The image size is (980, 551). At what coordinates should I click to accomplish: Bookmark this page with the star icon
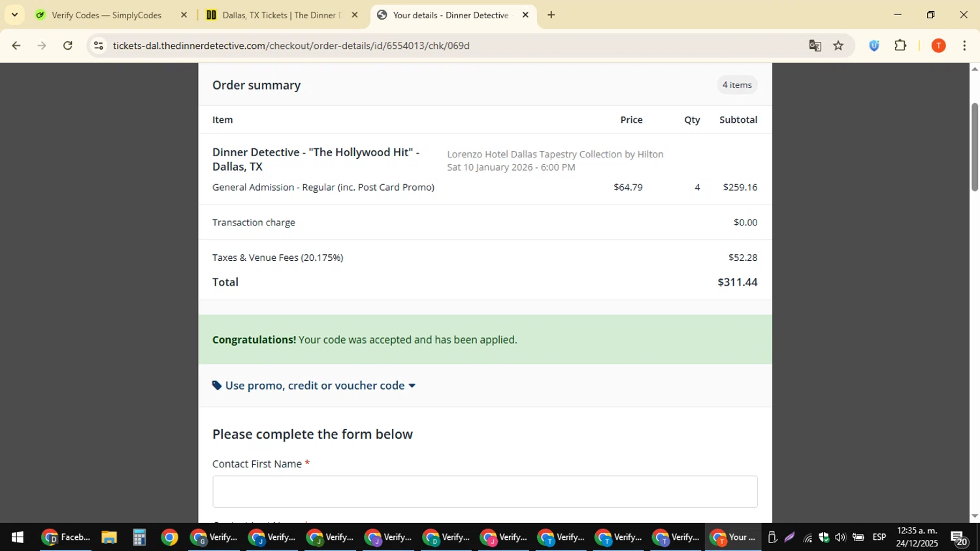click(839, 46)
